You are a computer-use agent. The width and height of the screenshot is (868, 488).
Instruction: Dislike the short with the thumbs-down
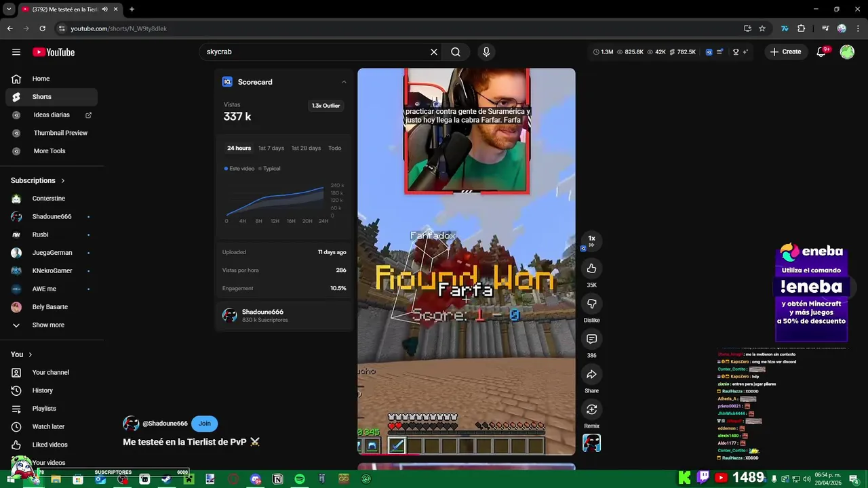pos(591,304)
